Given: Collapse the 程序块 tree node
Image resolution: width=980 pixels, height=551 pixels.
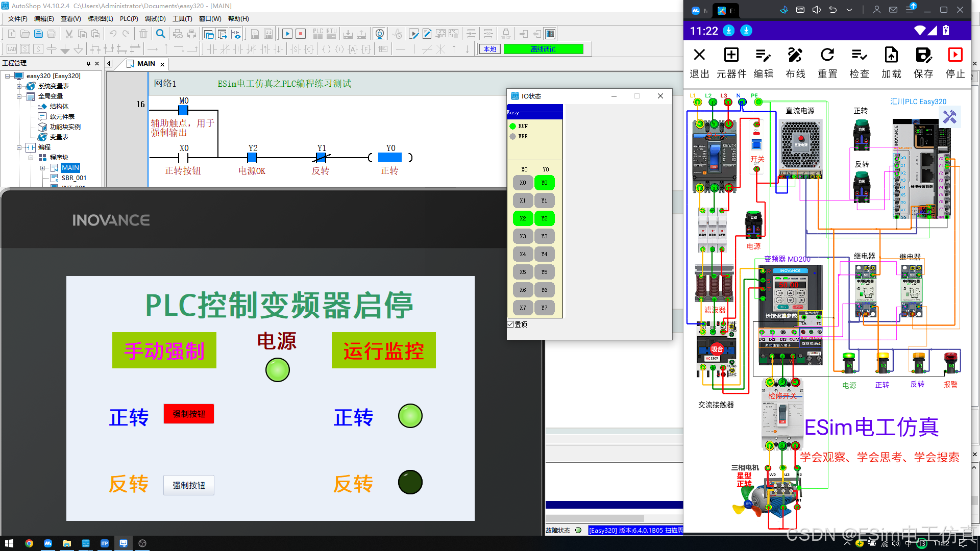Looking at the screenshot, I should [x=31, y=158].
